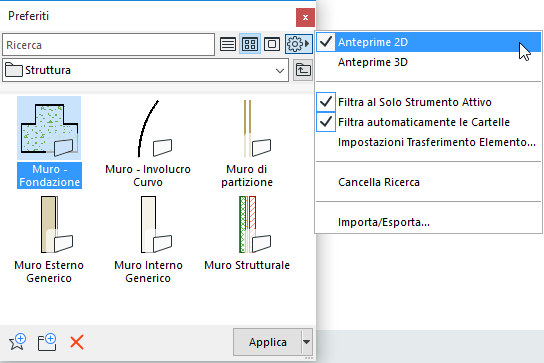Delete favorite with red X icon
Viewport: 544px width, 363px height.
point(77,342)
